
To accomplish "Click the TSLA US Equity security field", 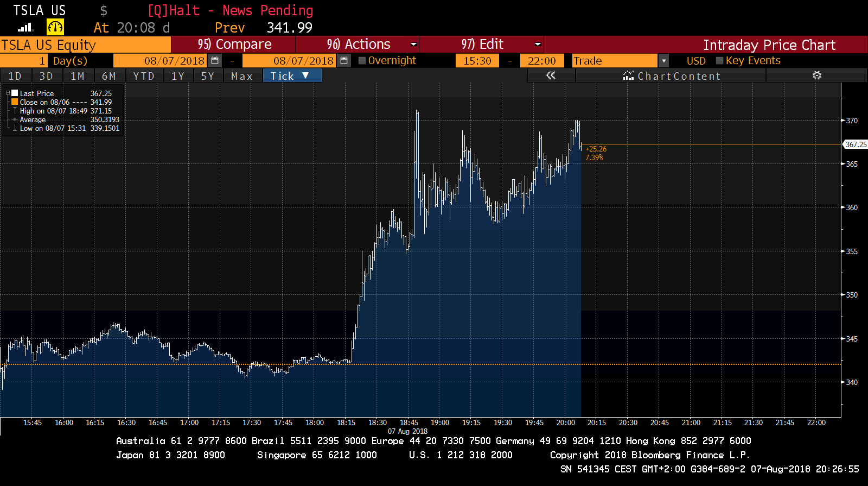I will [85, 45].
